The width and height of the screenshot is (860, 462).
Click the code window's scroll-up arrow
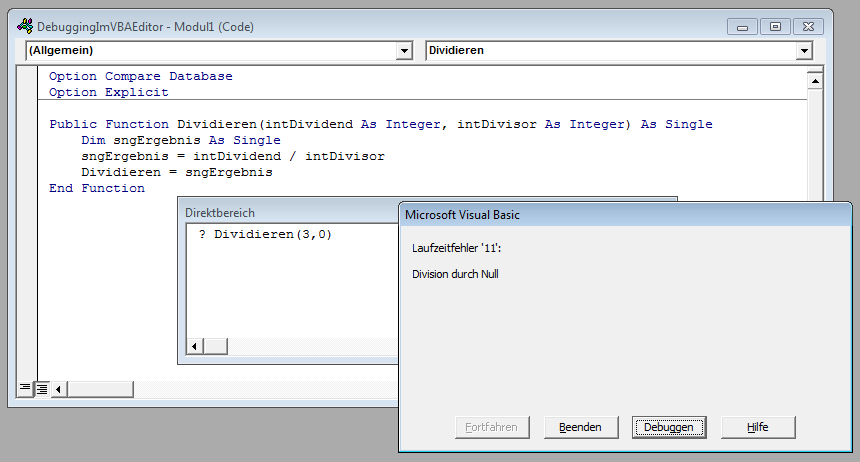[x=815, y=81]
